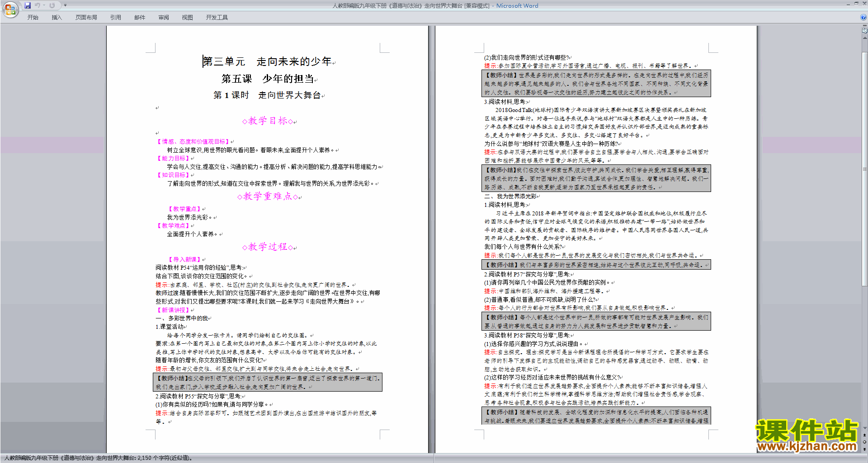Click line 2.阅读教材 P57 探究与分享
The width and height of the screenshot is (868, 463).
pos(527,274)
